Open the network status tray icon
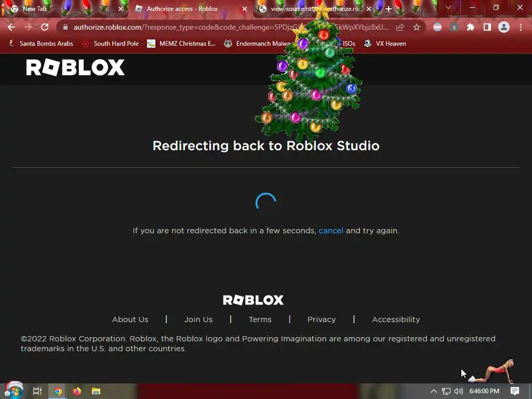Screen dimensions: 532x399 (x=446, y=391)
